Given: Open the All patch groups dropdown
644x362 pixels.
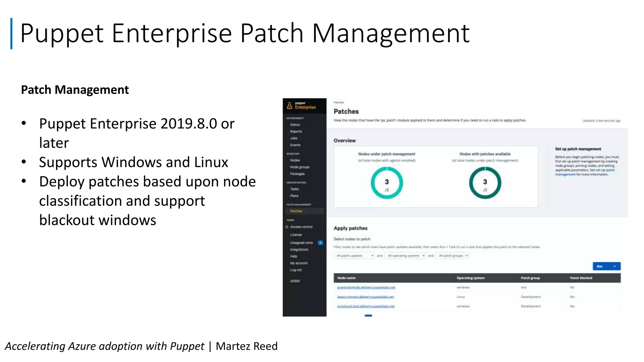Looking at the screenshot, I should [x=452, y=256].
